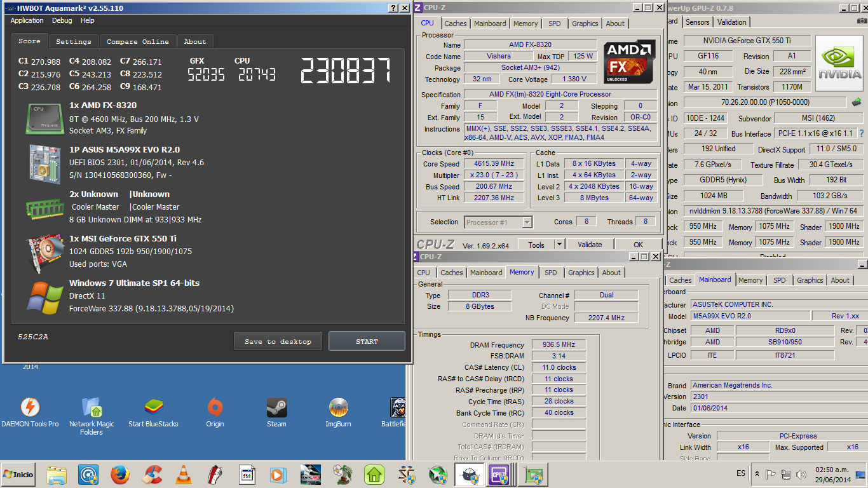Open Firefox from the taskbar

(120, 475)
